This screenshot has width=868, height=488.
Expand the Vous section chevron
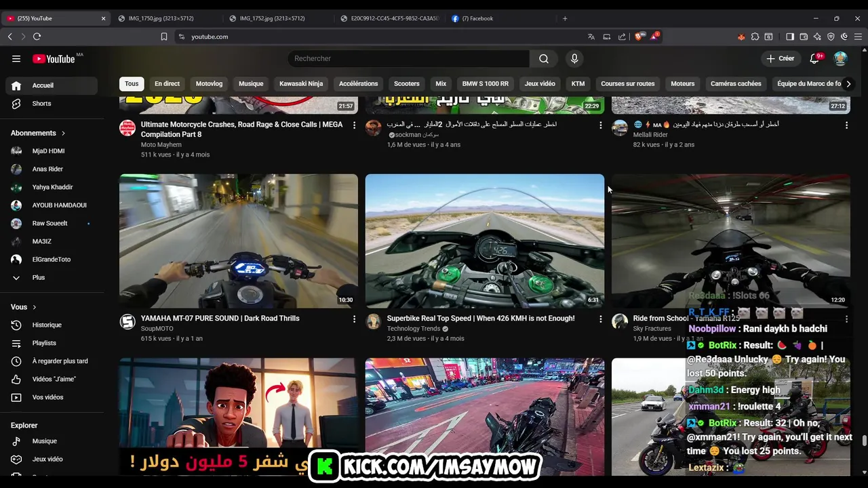tap(35, 307)
